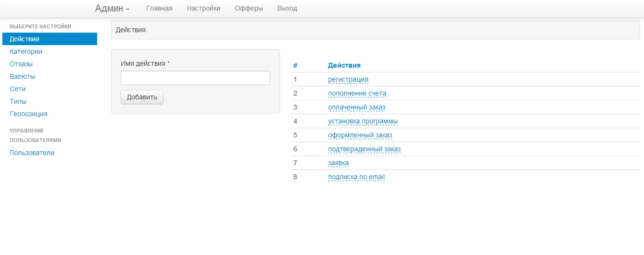
Task: Open the Геопозиция settings section
Action: 28,114
